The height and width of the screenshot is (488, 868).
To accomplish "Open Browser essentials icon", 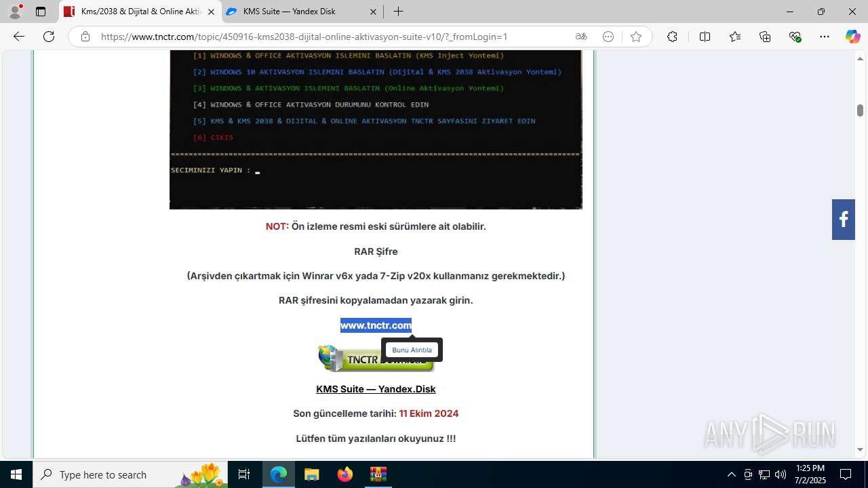I will point(795,37).
